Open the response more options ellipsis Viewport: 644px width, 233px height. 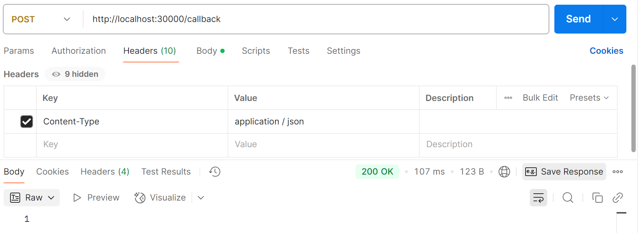618,172
